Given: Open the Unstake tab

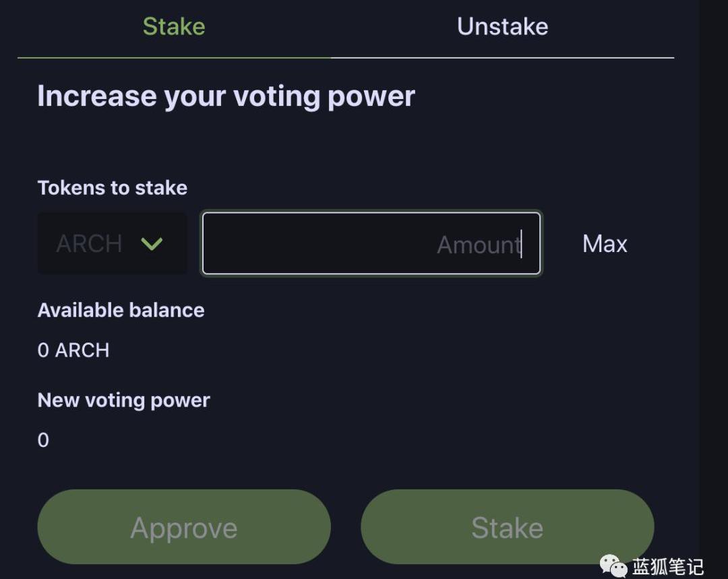Looking at the screenshot, I should tap(502, 27).
